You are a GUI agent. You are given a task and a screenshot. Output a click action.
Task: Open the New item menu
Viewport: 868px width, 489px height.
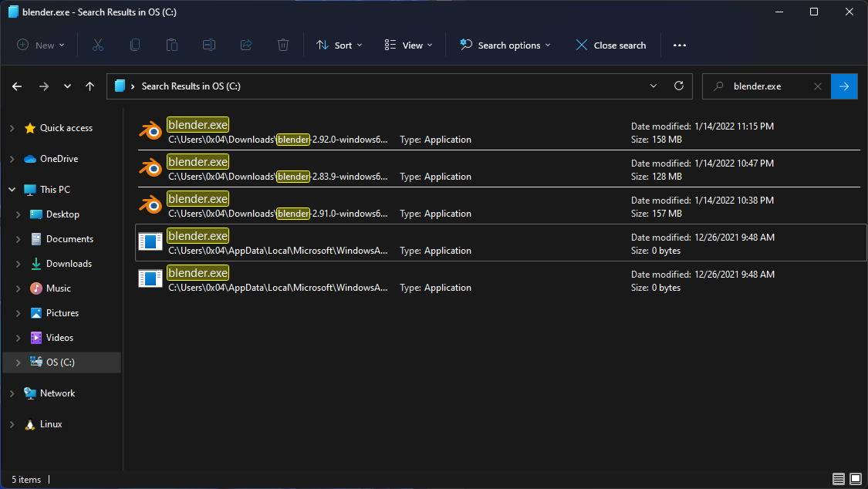(x=41, y=46)
